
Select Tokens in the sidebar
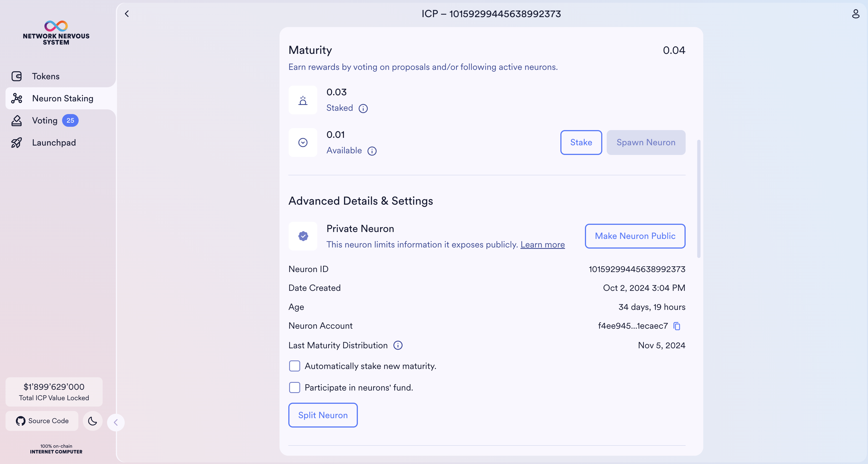pos(46,76)
